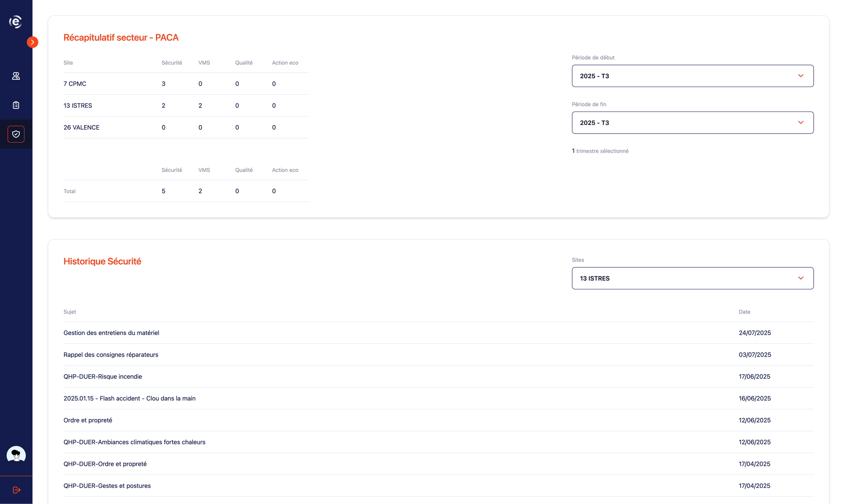Image resolution: width=845 pixels, height=504 pixels.
Task: Open Rappel des consignes réparateurs entry
Action: 111,355
